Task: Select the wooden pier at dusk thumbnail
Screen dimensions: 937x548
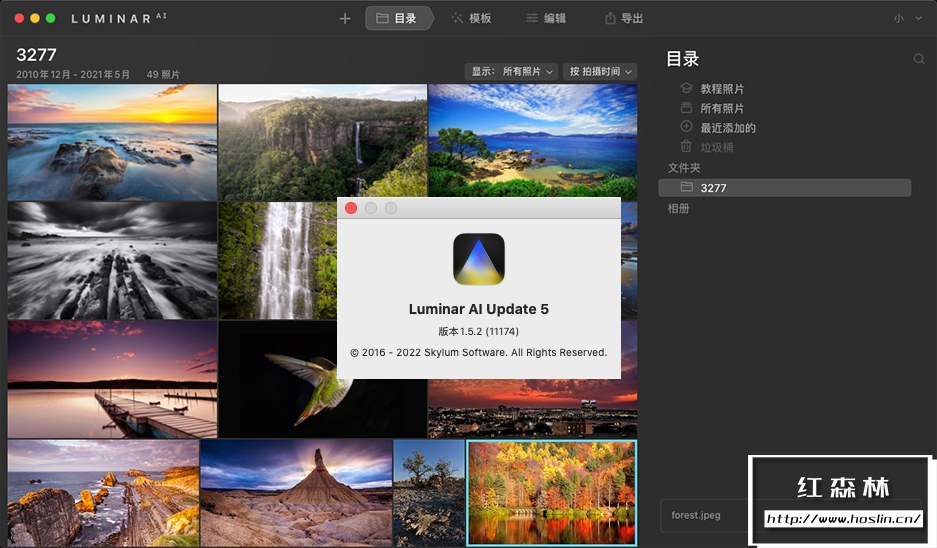Action: (112, 379)
